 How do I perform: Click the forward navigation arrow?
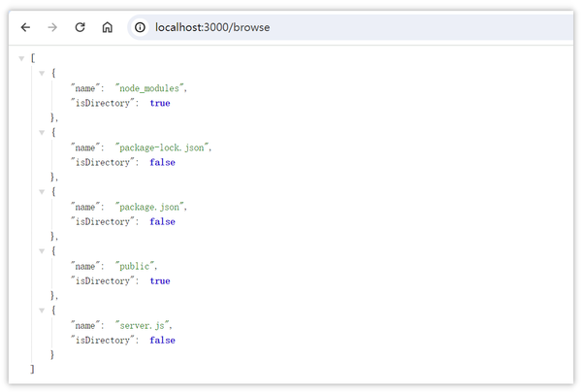52,27
